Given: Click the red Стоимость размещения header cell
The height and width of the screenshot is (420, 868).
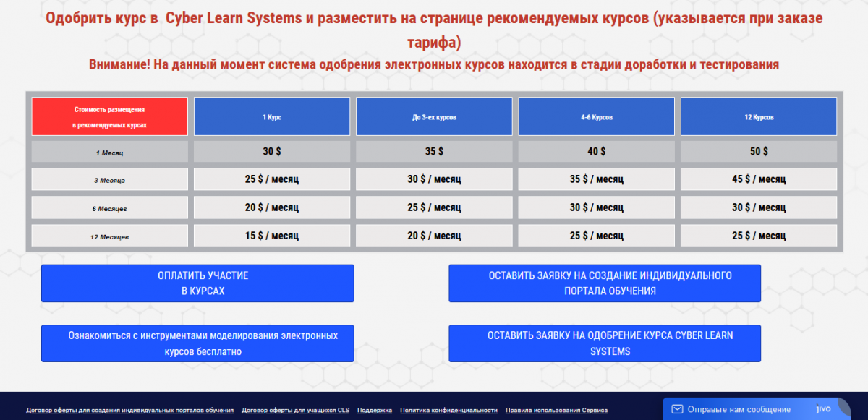Looking at the screenshot, I should 110,116.
